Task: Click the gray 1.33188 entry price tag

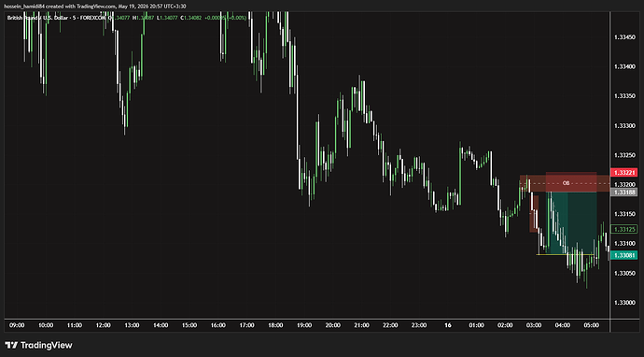Action: pyautogui.click(x=623, y=193)
